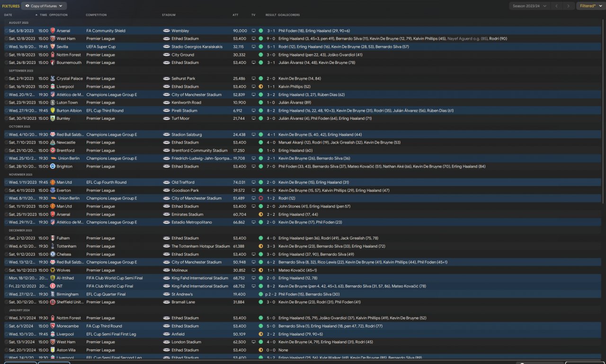The width and height of the screenshot is (606, 364).
Task: Sort by the TIME column header
Action: click(44, 15)
